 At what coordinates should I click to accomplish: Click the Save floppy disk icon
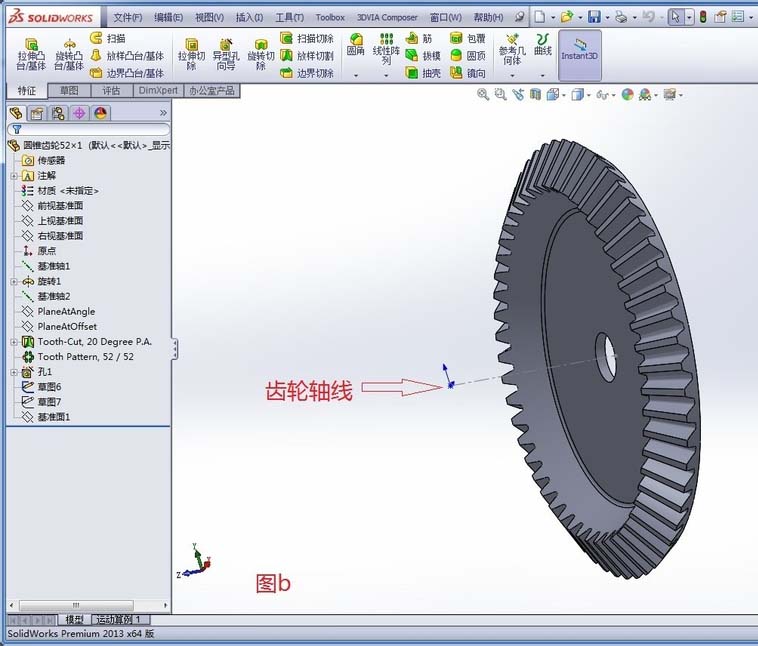tap(594, 17)
